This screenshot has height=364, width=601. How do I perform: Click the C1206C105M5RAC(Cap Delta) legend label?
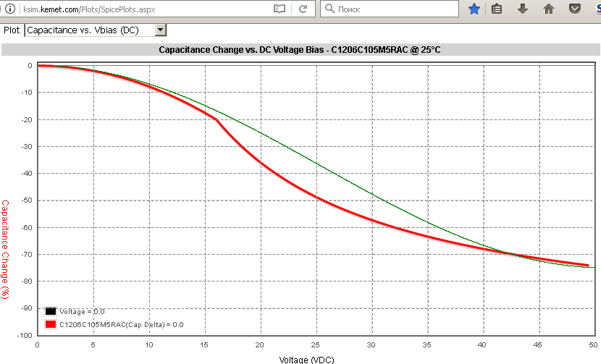coord(121,325)
